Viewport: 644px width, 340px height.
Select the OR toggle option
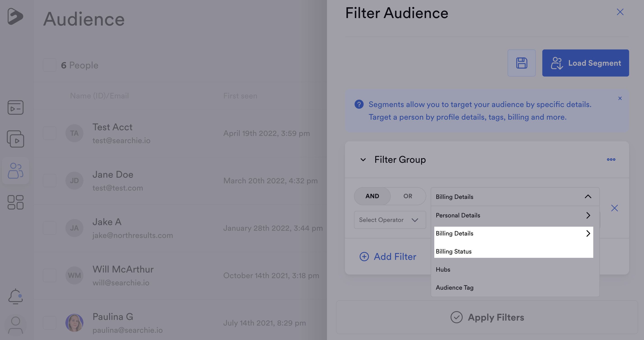click(x=408, y=196)
